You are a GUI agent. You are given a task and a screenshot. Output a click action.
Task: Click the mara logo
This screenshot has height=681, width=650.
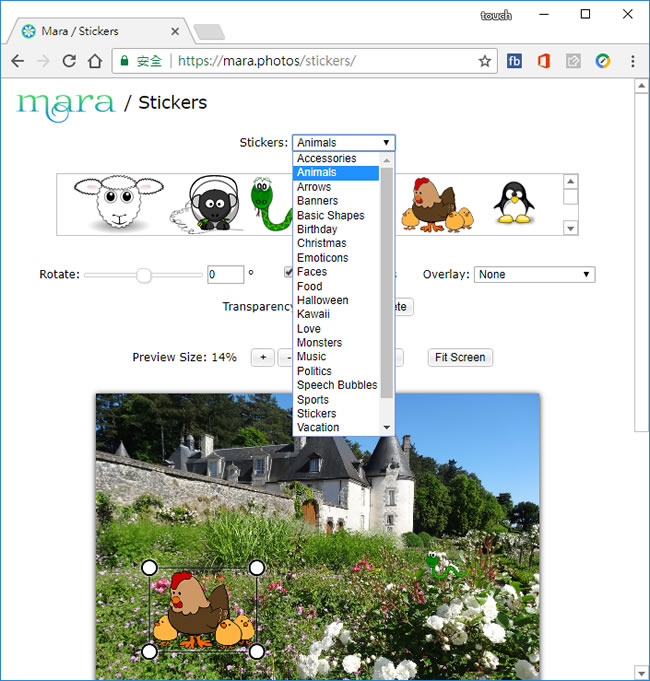[x=66, y=106]
